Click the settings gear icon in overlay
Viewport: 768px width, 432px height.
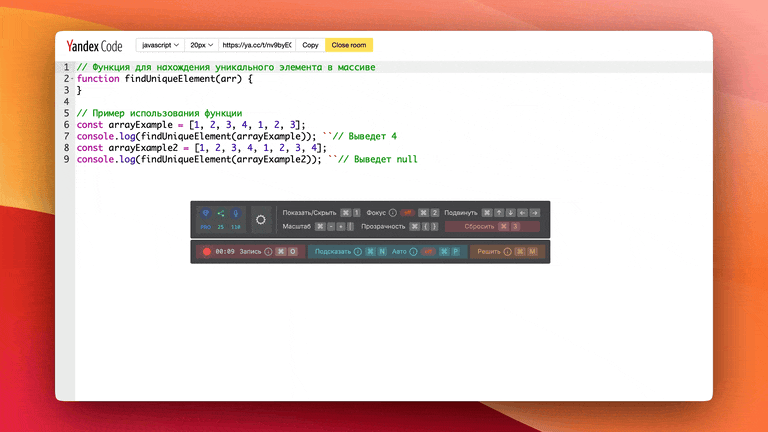(261, 219)
